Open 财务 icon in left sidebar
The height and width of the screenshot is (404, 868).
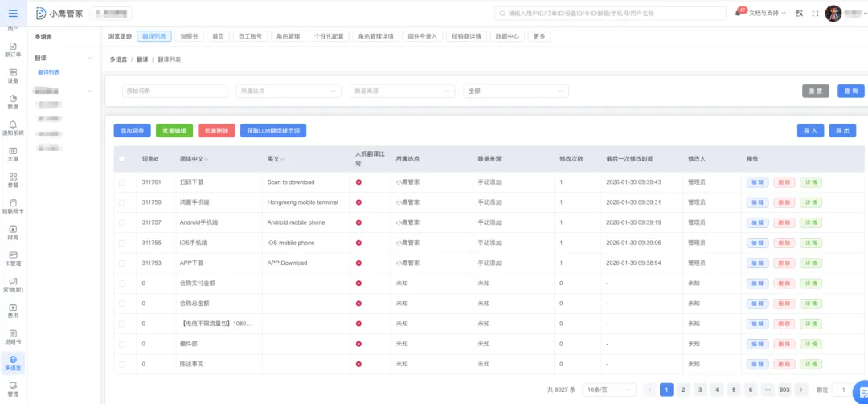(12, 230)
